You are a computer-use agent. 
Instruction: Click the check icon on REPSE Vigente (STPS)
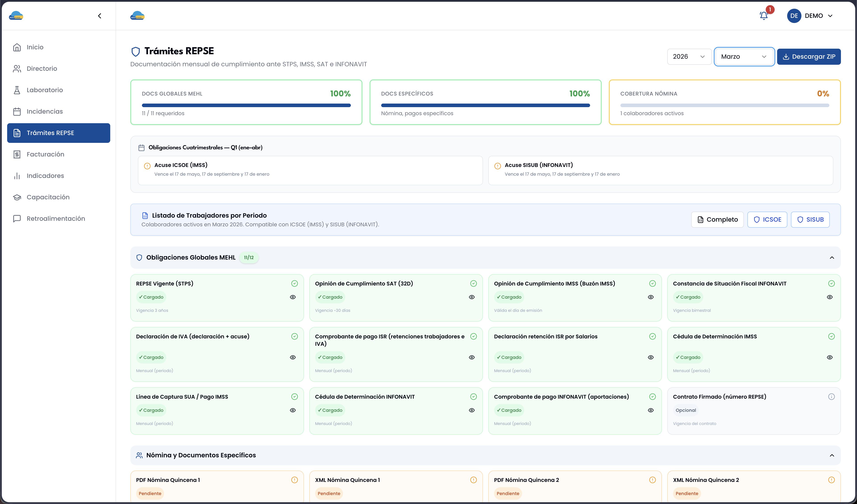coord(295,283)
